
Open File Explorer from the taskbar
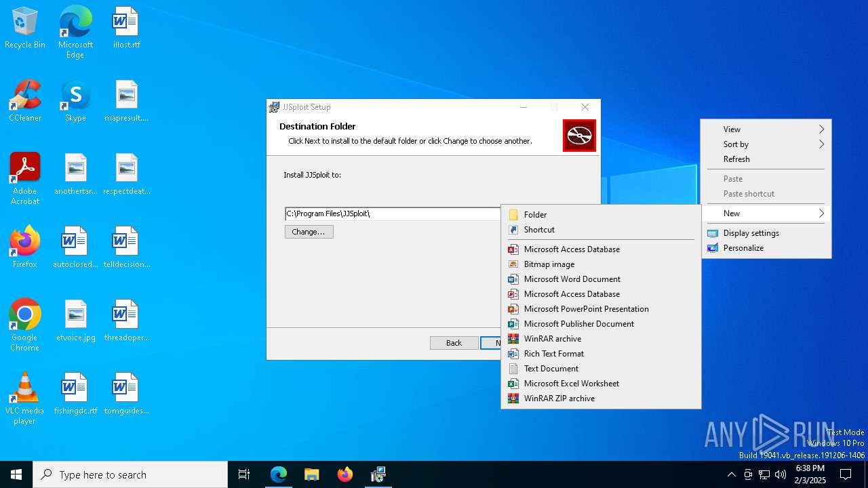point(312,474)
